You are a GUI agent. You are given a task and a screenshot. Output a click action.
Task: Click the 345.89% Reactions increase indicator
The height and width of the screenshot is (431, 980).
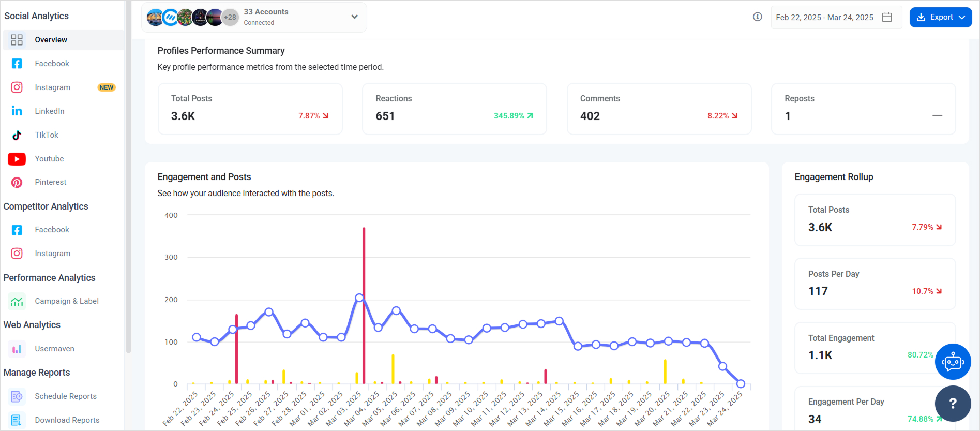click(x=513, y=116)
